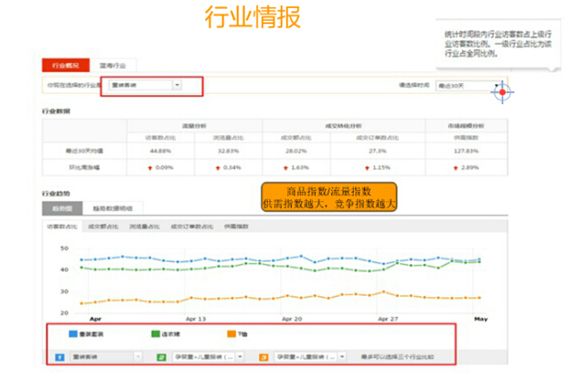Select the gray 趋势图 tab

pyautogui.click(x=62, y=208)
